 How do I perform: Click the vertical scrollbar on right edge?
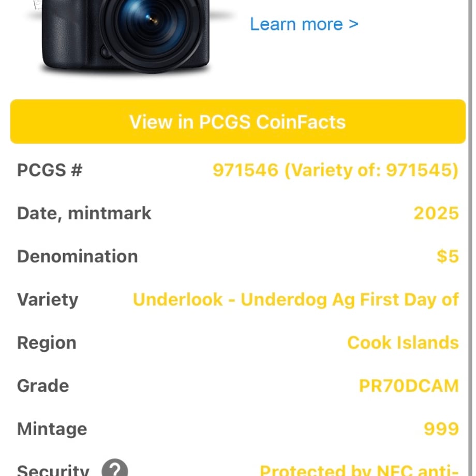(470, 238)
